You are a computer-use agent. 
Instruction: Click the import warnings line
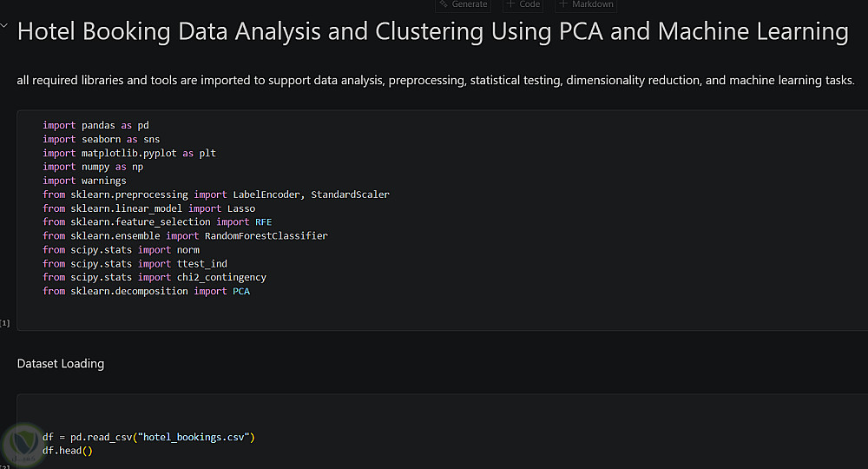coord(84,181)
